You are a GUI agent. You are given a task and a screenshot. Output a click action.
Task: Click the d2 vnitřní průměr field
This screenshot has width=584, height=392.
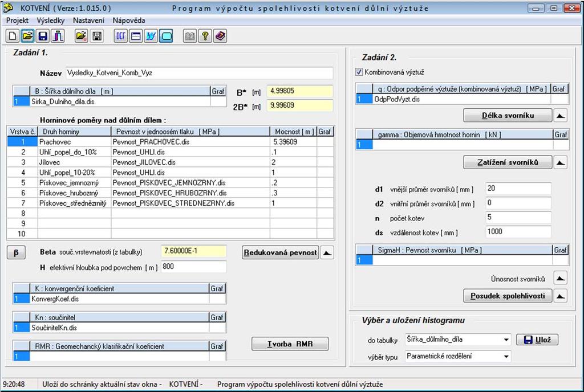(x=518, y=203)
